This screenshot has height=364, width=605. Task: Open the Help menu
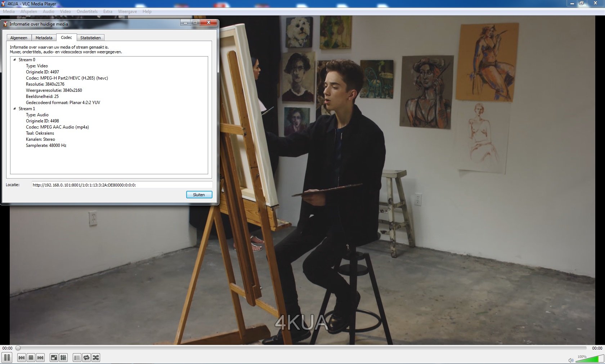click(147, 12)
